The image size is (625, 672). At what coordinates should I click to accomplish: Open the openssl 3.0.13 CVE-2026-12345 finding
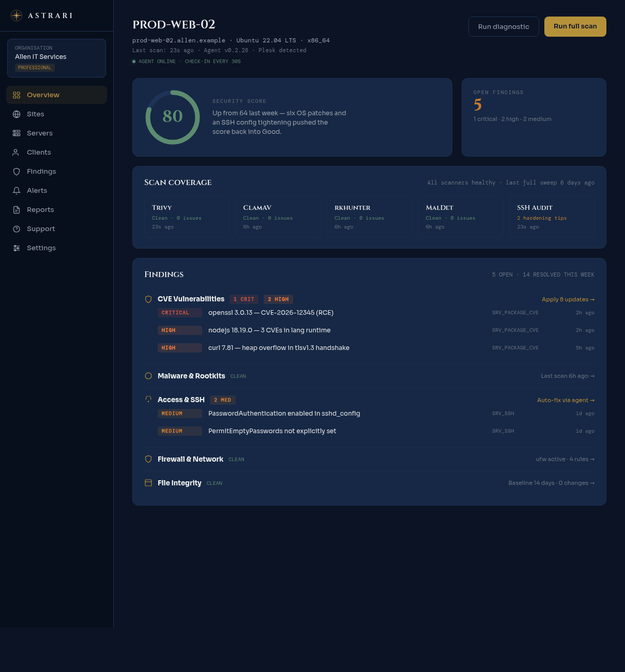(x=376, y=313)
